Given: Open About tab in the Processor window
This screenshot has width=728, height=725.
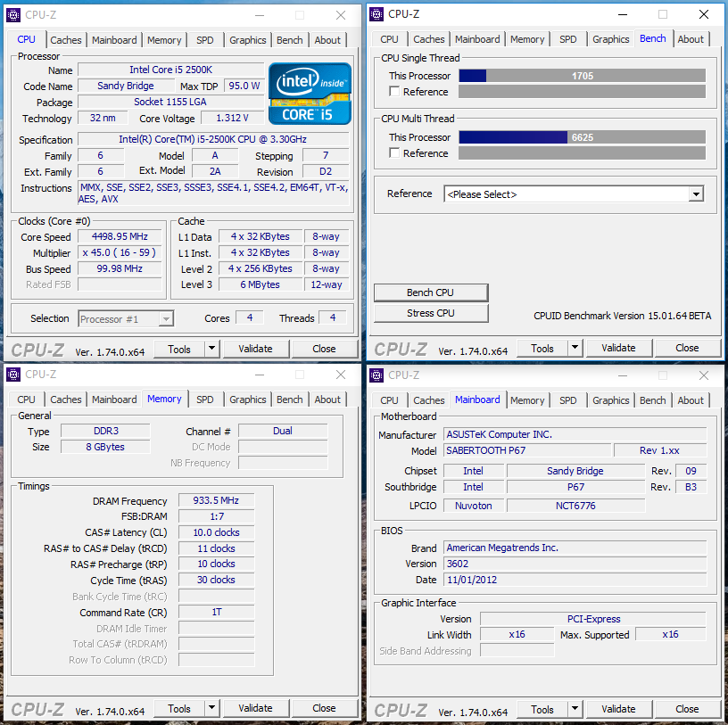Looking at the screenshot, I should pyautogui.click(x=327, y=40).
